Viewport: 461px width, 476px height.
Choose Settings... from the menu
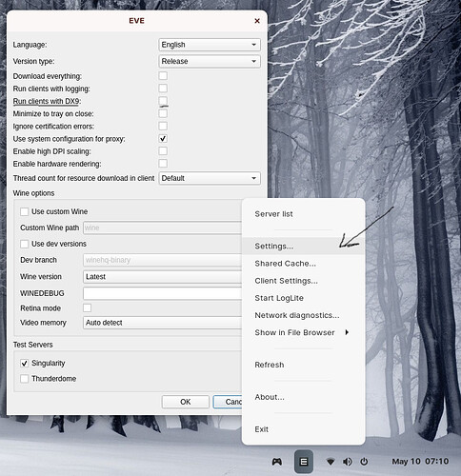pos(303,247)
